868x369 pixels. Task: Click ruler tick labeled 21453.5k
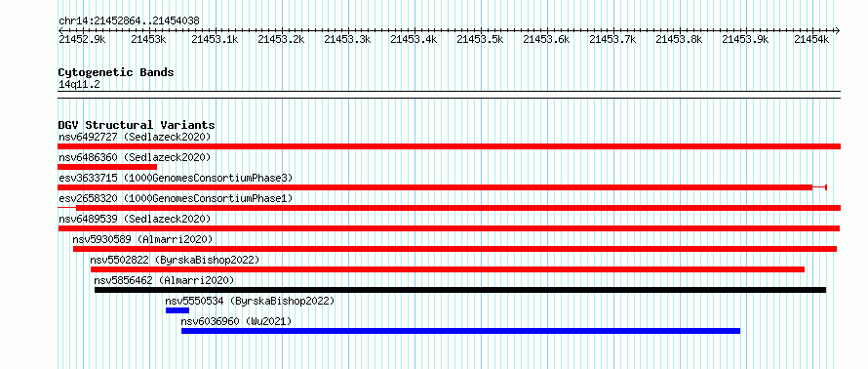coord(480,39)
